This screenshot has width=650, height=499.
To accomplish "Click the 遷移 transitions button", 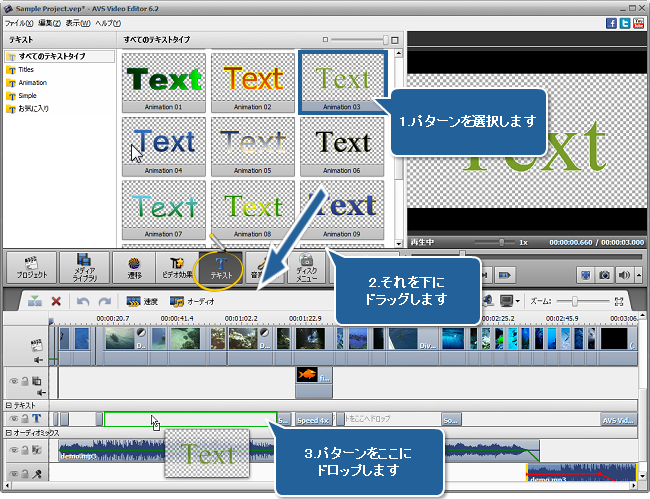I will pos(135,267).
